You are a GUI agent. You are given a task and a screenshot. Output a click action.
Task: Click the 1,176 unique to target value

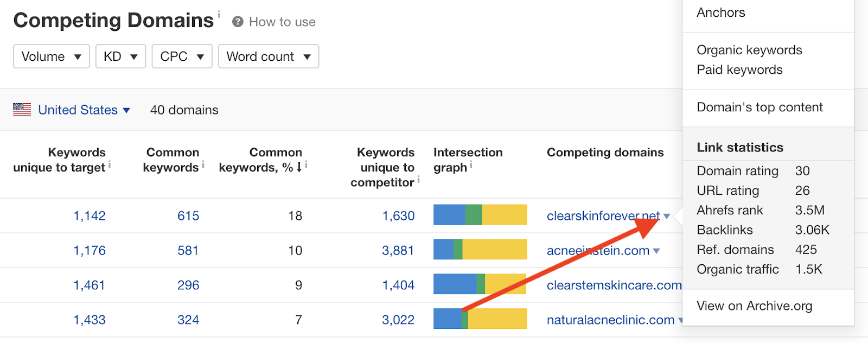(90, 251)
